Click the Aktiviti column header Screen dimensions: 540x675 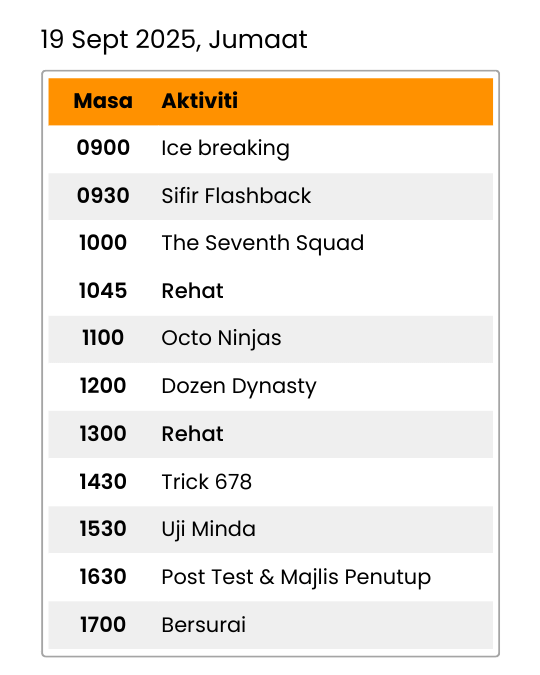[x=199, y=101]
